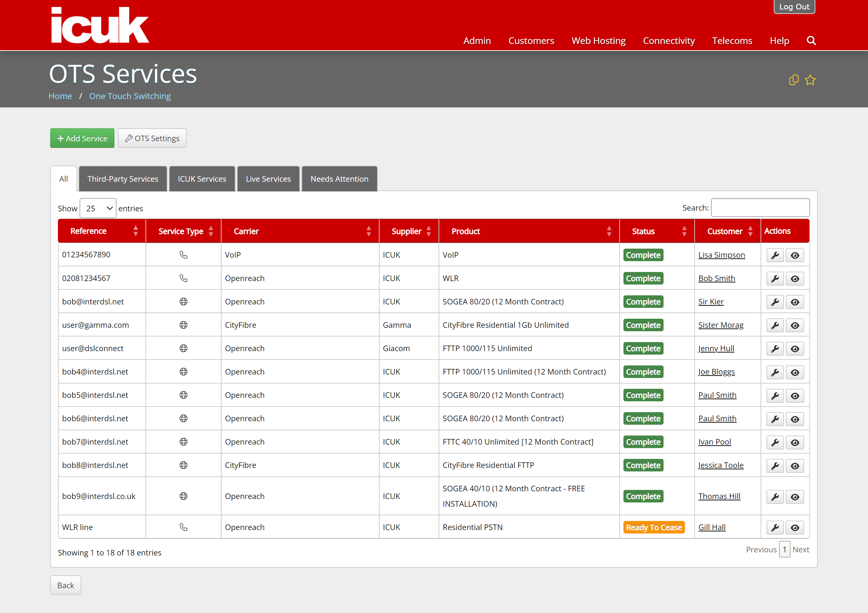Click globe icon in bob9@interdsl.co.uk row
The image size is (868, 613).
pyautogui.click(x=184, y=496)
